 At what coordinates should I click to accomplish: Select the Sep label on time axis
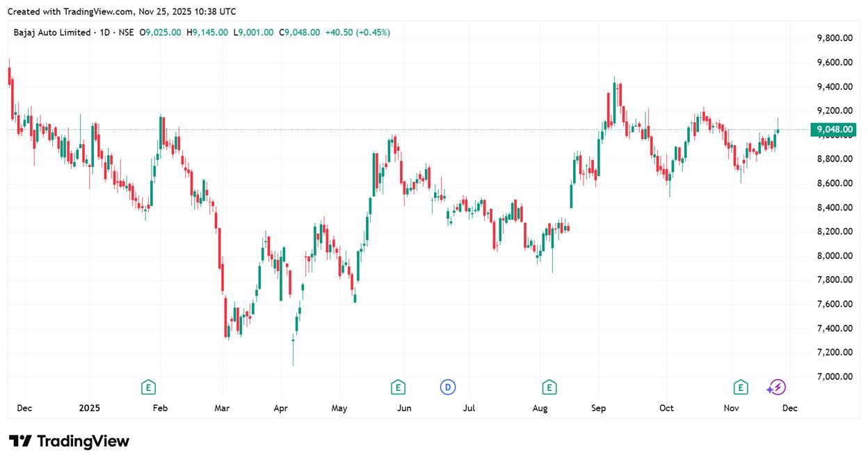[x=599, y=408]
